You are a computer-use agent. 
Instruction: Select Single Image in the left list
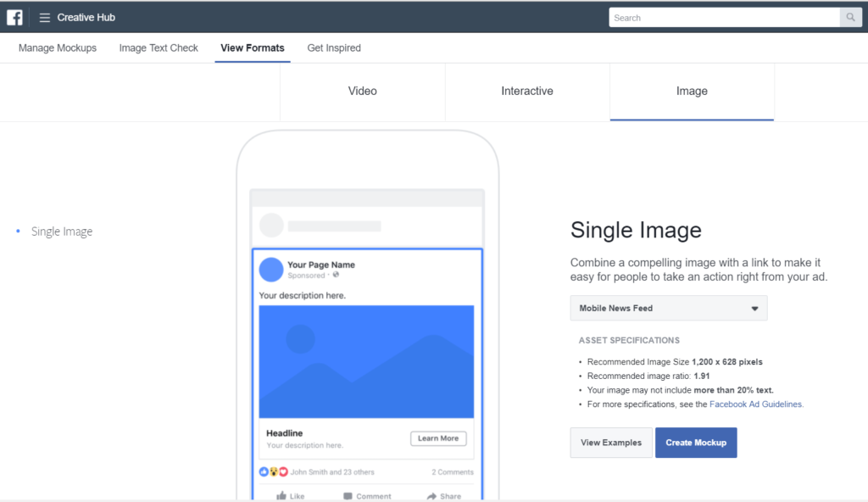pyautogui.click(x=61, y=231)
